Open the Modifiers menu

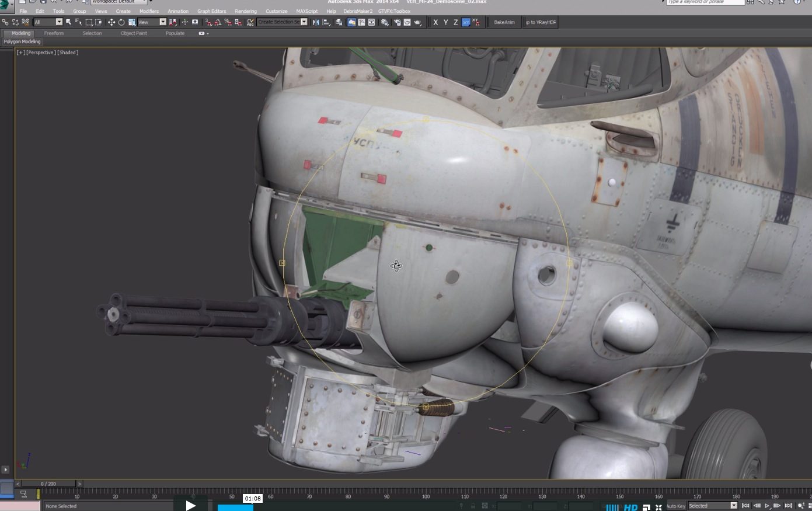coord(149,11)
